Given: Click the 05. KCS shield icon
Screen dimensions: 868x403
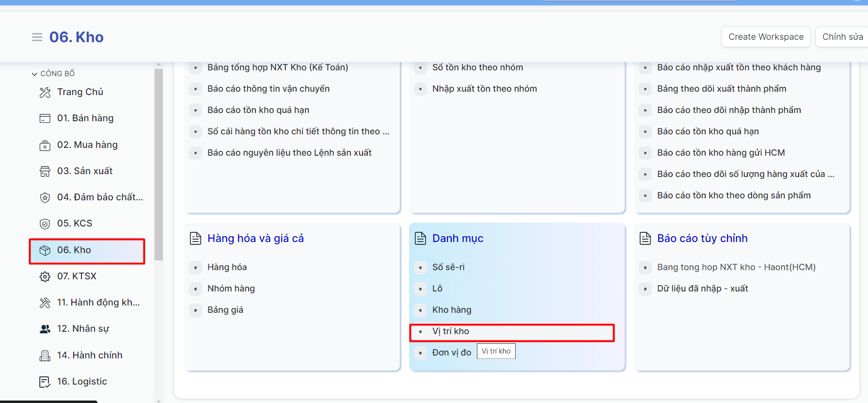Looking at the screenshot, I should [x=45, y=224].
